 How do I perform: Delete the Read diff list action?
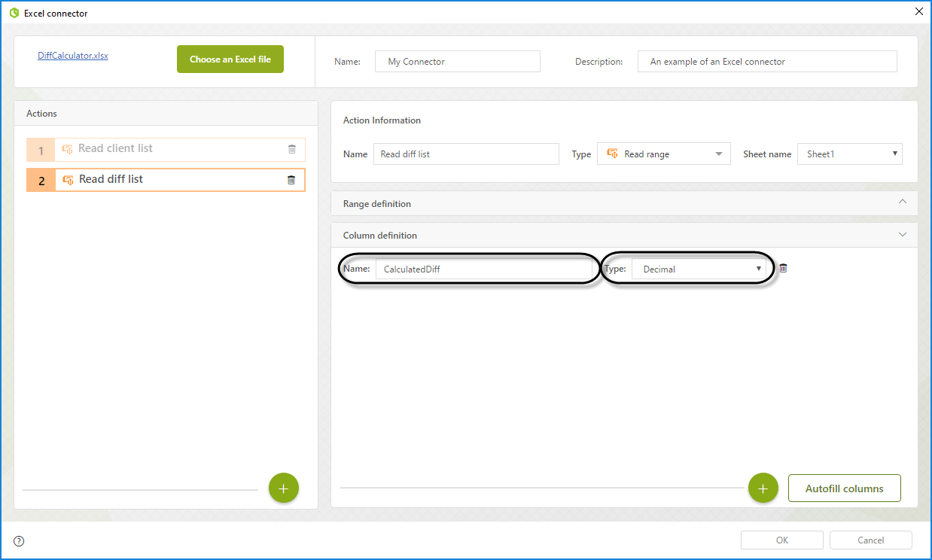[291, 180]
